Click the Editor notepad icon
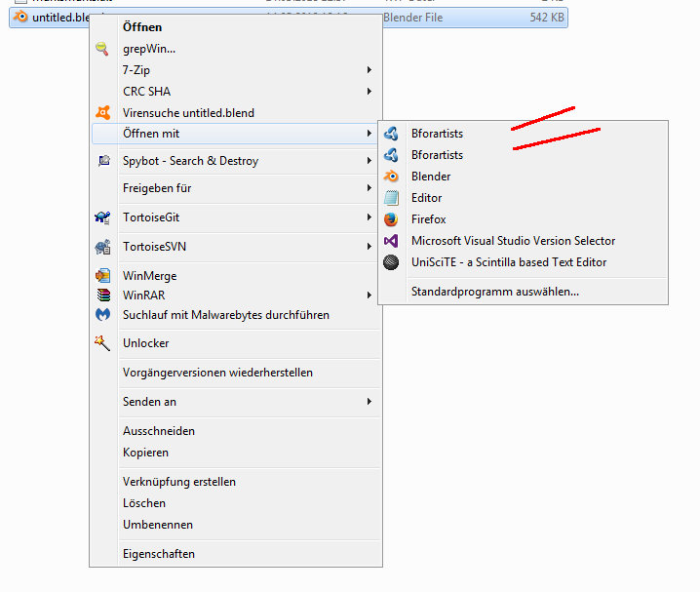 point(391,198)
